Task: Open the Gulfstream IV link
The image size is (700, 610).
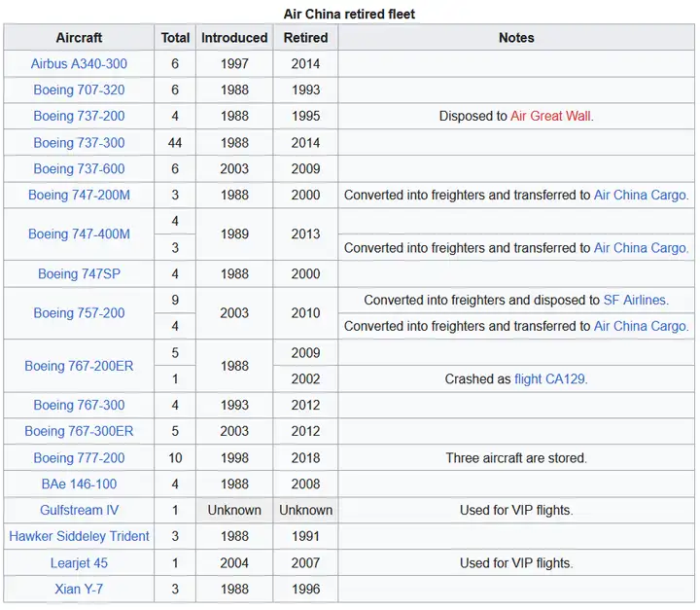Action: [79, 511]
